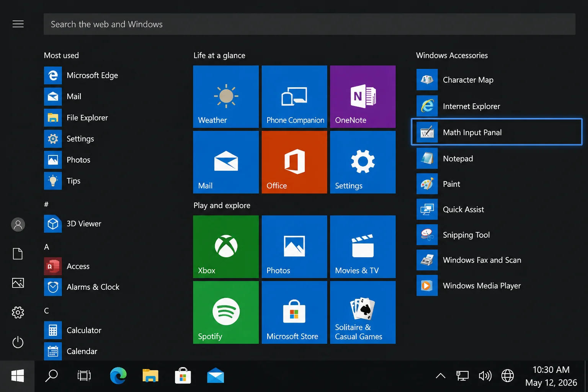Open Task View on the taskbar
The height and width of the screenshot is (392, 588).
84,376
